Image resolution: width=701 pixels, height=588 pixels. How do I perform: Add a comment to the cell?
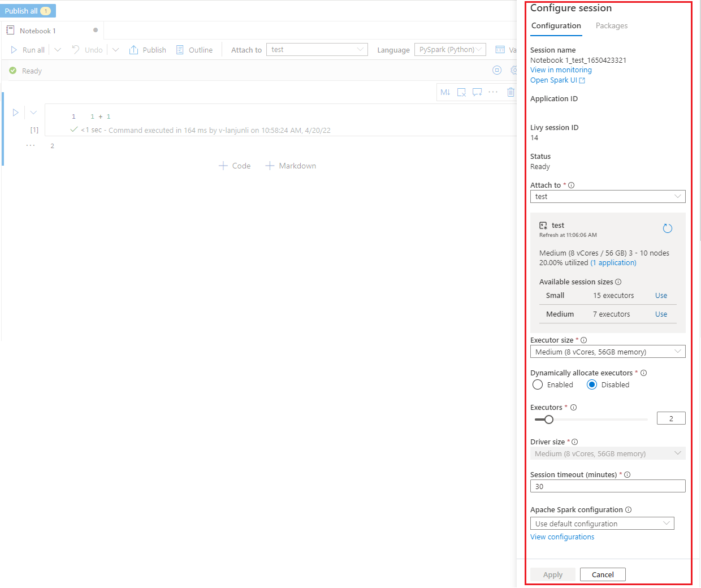(x=477, y=92)
